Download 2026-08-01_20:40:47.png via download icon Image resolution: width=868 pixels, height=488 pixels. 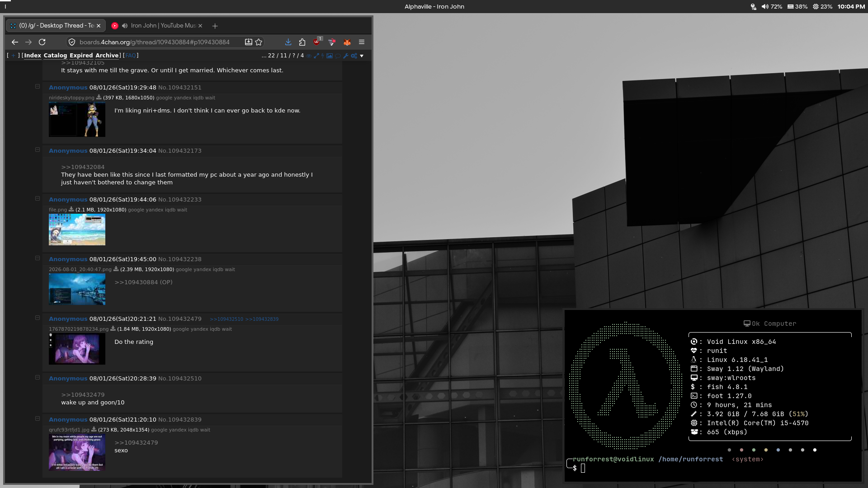116,269
